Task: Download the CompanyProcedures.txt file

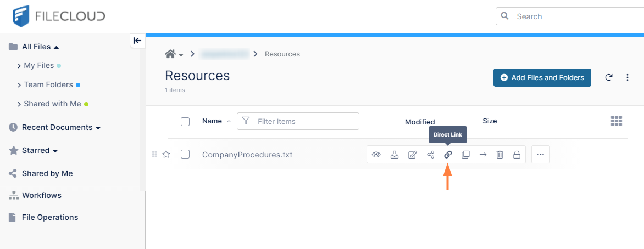Action: [x=394, y=155]
